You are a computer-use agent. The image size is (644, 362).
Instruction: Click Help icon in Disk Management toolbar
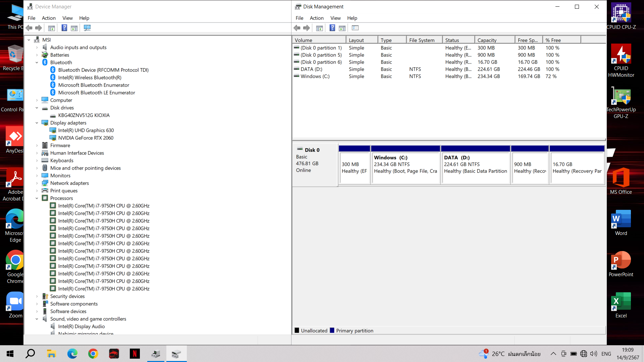(332, 28)
